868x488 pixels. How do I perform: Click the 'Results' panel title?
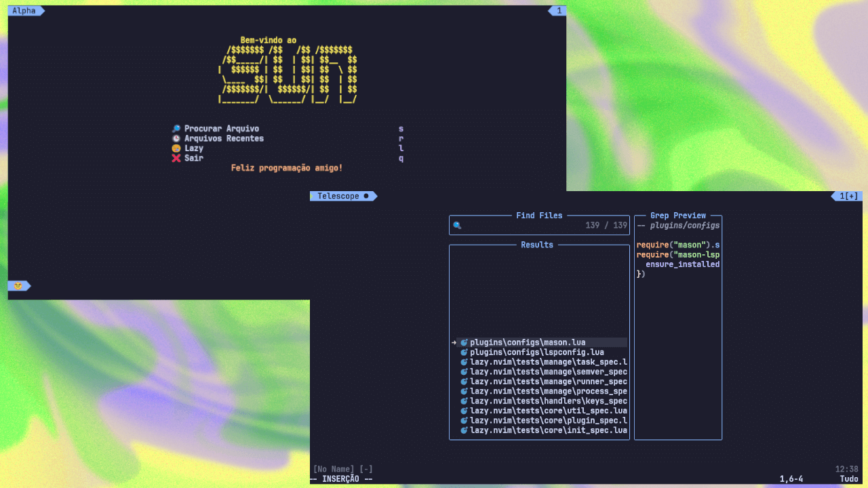coord(537,245)
